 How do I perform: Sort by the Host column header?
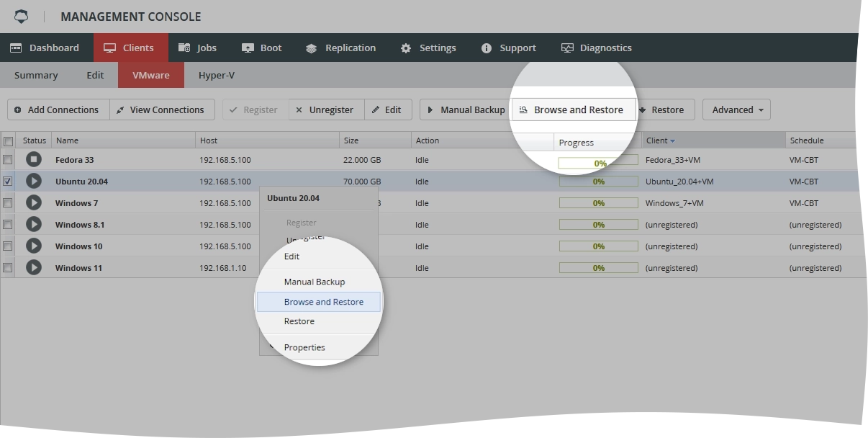[267, 140]
